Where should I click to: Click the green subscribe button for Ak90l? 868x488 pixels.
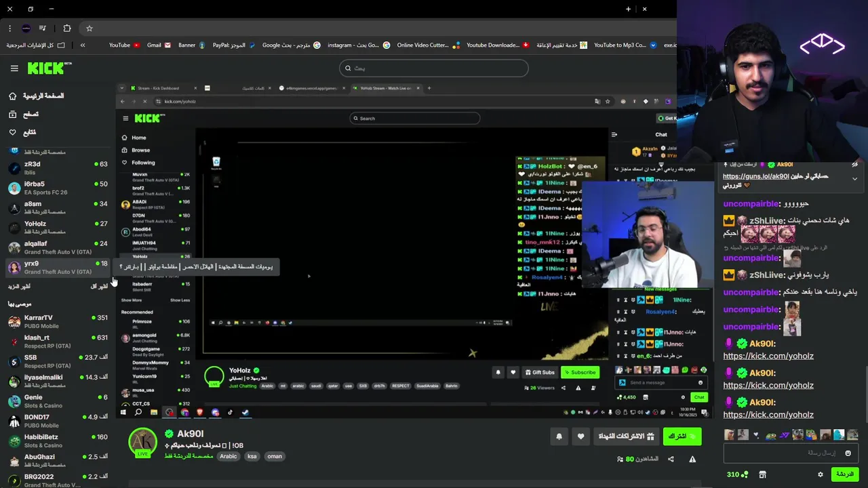click(x=682, y=436)
